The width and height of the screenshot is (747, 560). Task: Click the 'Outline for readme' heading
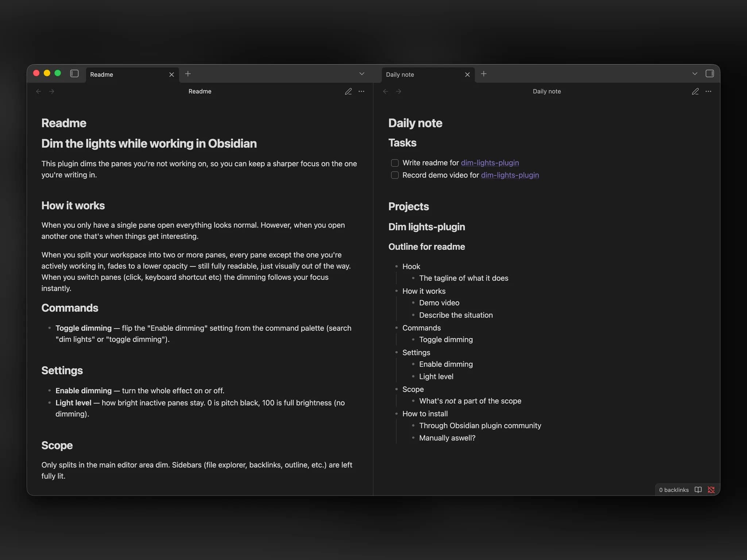(427, 247)
